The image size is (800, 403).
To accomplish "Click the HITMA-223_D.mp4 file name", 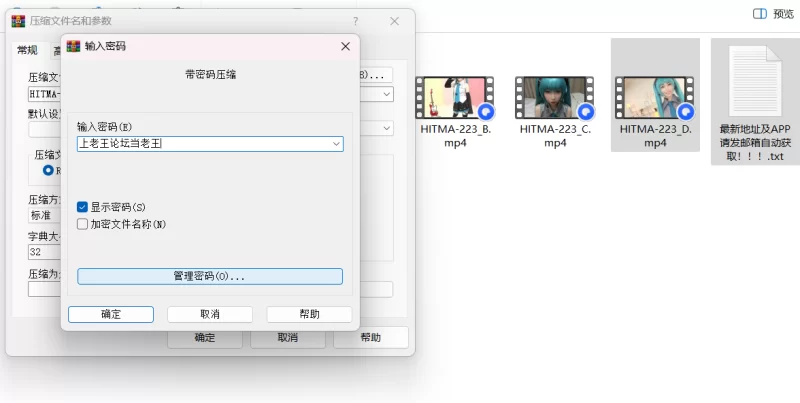I will 655,136.
